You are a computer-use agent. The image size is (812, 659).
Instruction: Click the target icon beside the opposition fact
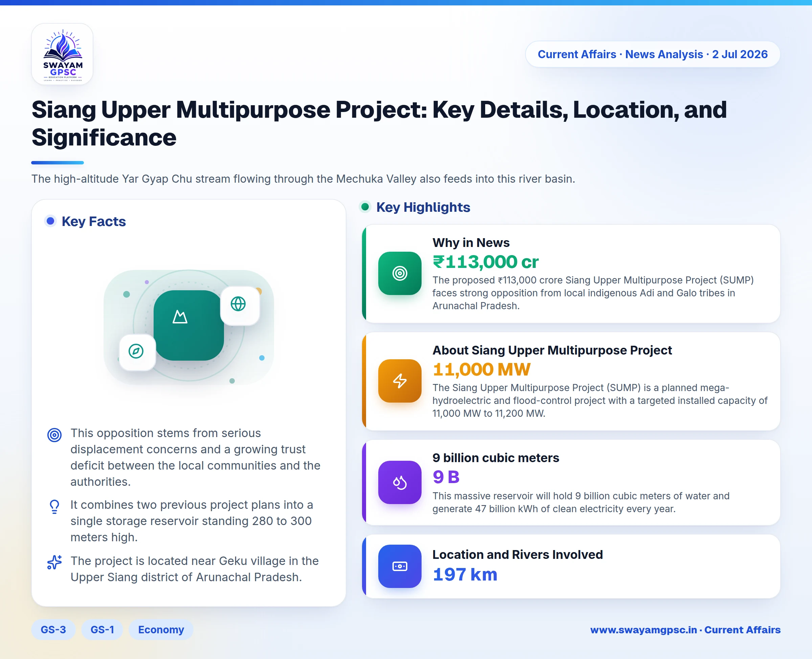[54, 435]
